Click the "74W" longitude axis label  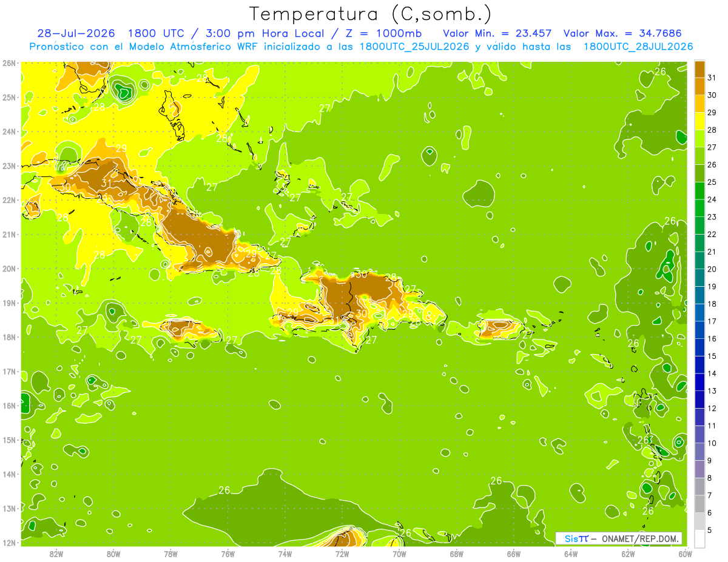tap(285, 554)
